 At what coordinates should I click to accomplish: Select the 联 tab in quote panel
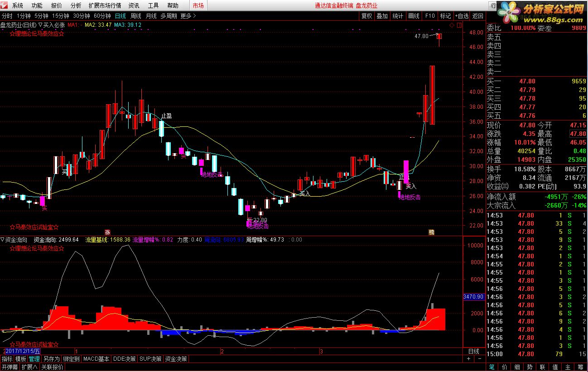coord(543,367)
